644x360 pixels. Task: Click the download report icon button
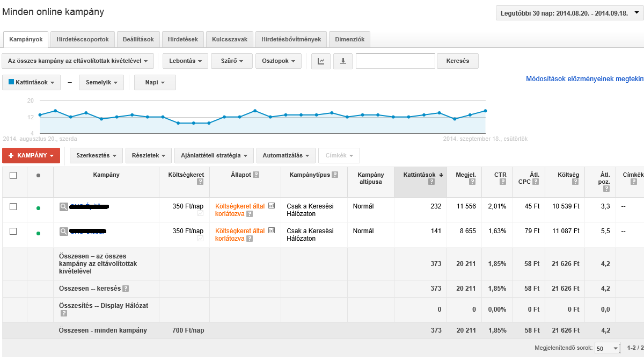coord(343,61)
